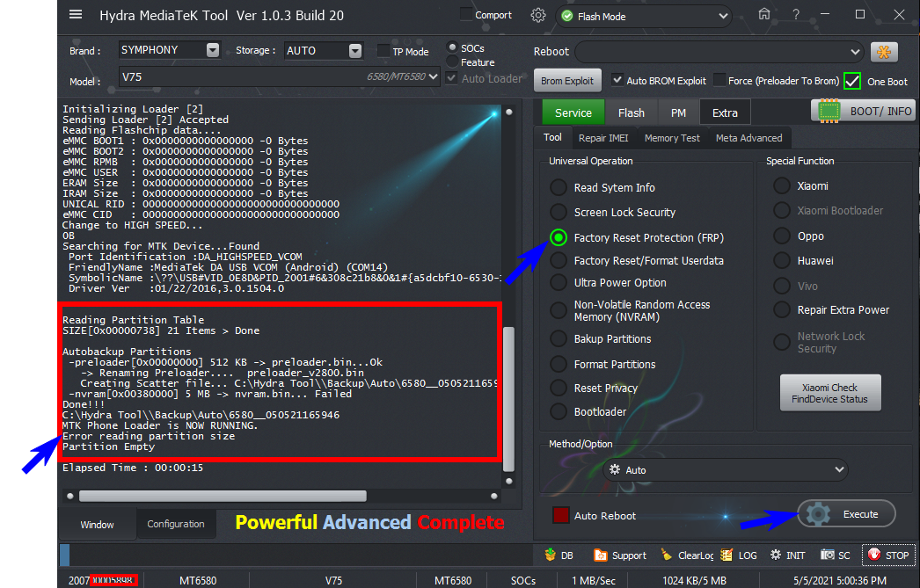
Task: Click Xiaomi Check FindDevice Status button
Action: click(829, 394)
